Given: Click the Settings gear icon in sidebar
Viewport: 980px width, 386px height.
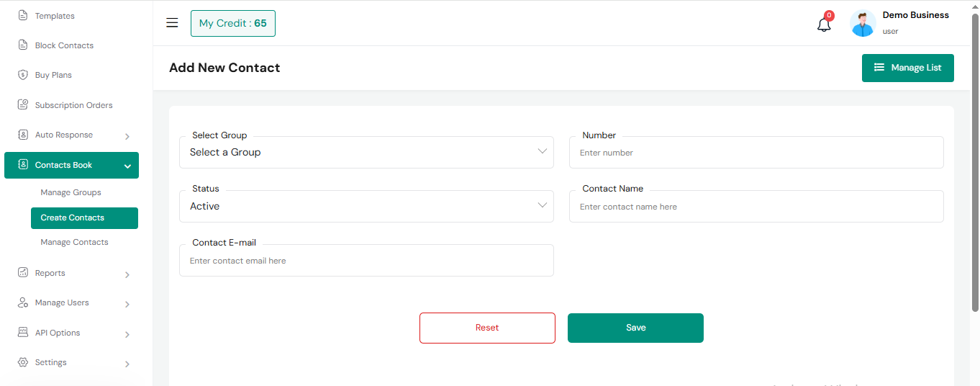Looking at the screenshot, I should tap(23, 362).
